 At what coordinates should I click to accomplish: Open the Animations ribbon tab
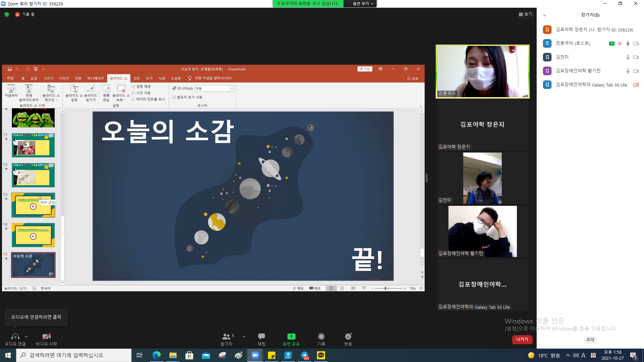click(96, 78)
